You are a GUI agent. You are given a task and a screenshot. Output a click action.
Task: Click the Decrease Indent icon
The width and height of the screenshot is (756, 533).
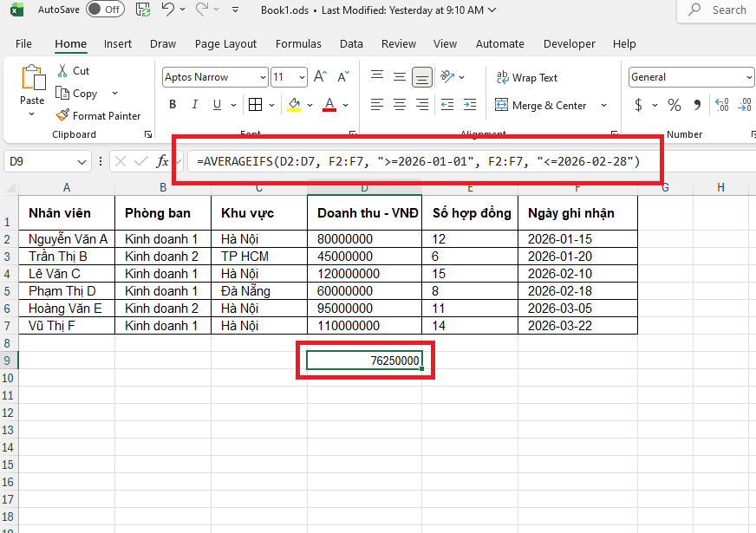click(447, 105)
